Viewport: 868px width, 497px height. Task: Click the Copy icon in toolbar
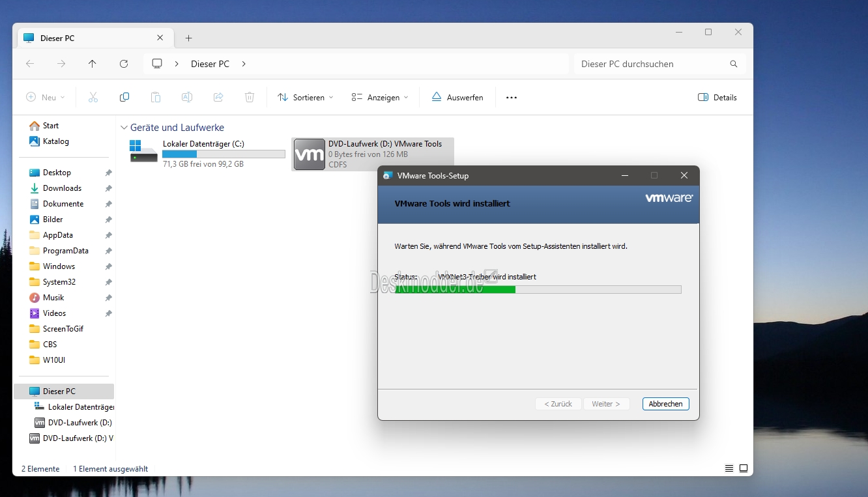124,97
